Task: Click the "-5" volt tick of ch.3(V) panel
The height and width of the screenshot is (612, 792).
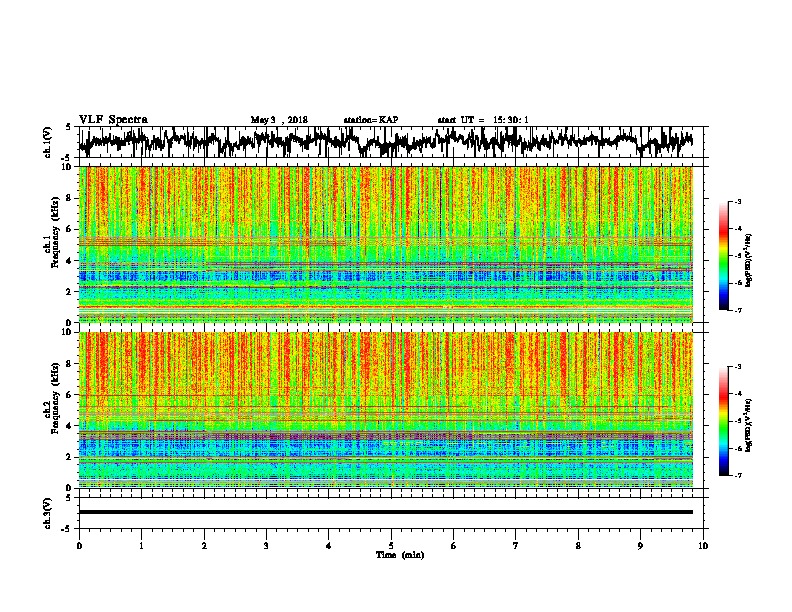Action: pyautogui.click(x=67, y=529)
